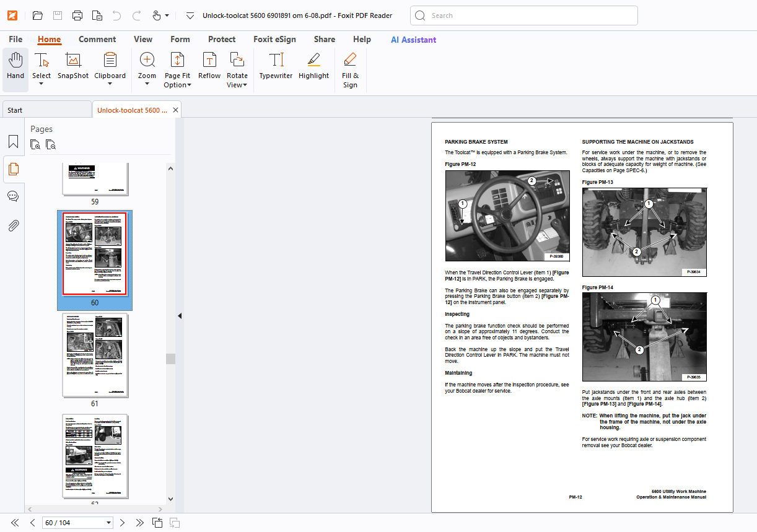Switch to the Form ribbon tab
This screenshot has height=532, width=757.
(x=180, y=39)
